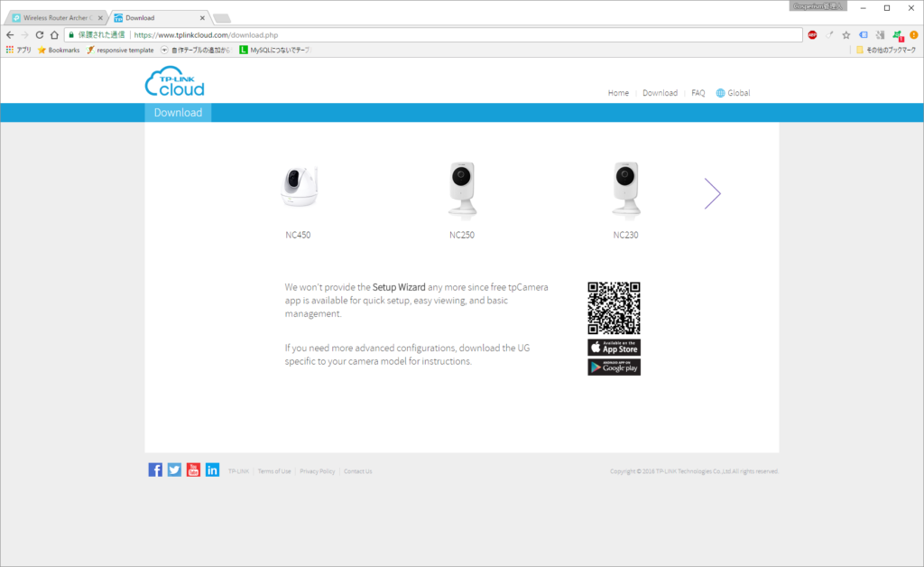Close the Download browser tab

tap(202, 18)
